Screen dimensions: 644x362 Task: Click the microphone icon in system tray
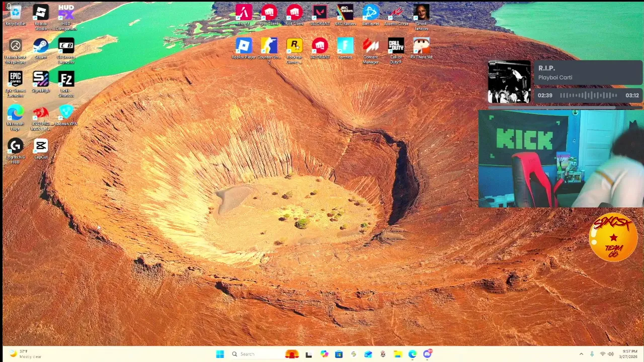(x=592, y=354)
